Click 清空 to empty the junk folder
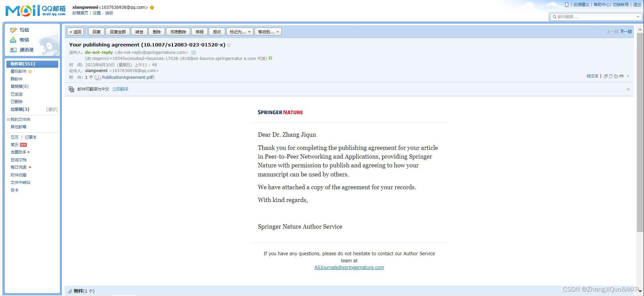 [52, 109]
